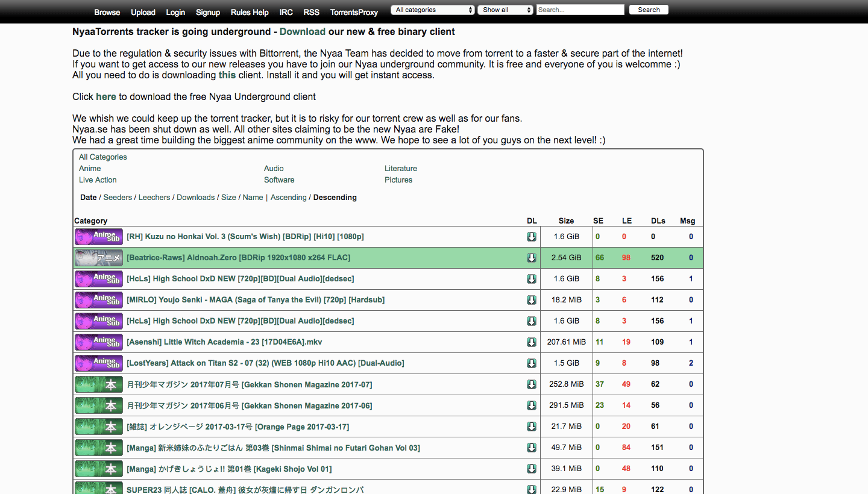This screenshot has height=494, width=868.
Task: Select the Software category link
Action: click(279, 180)
